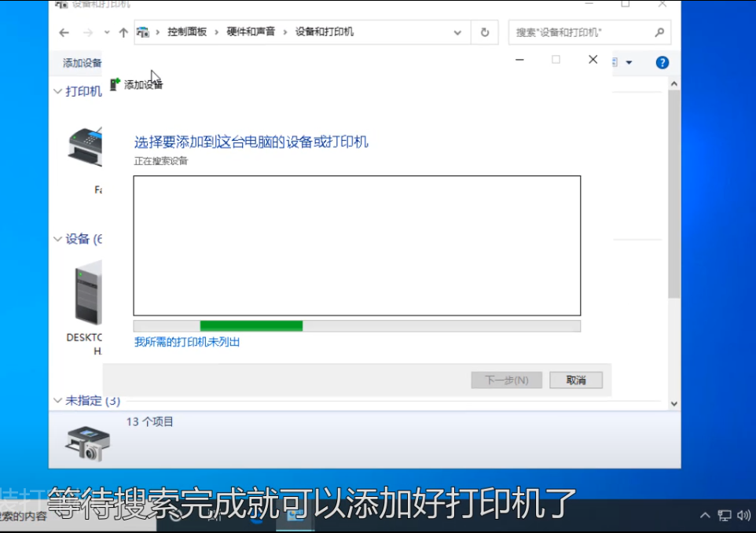Open recent locations dropdown arrow
The image size is (756, 533).
107,33
